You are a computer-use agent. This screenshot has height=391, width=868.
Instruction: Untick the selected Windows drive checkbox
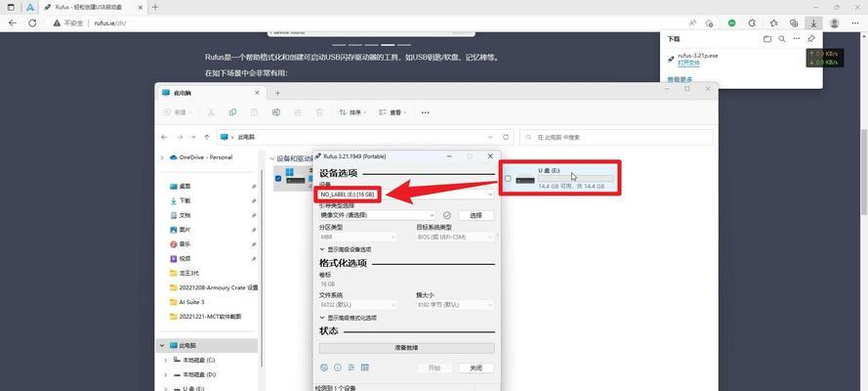coord(278,178)
